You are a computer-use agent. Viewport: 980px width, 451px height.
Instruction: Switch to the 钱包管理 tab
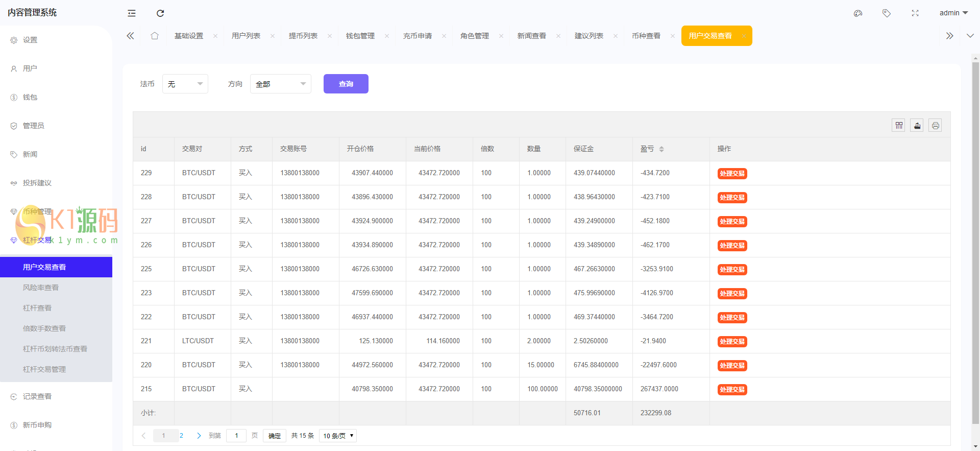coord(360,36)
